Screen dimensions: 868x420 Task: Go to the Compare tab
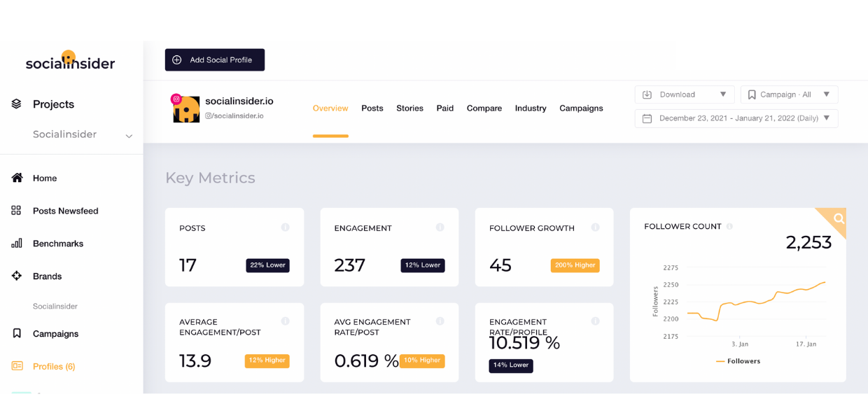point(484,108)
